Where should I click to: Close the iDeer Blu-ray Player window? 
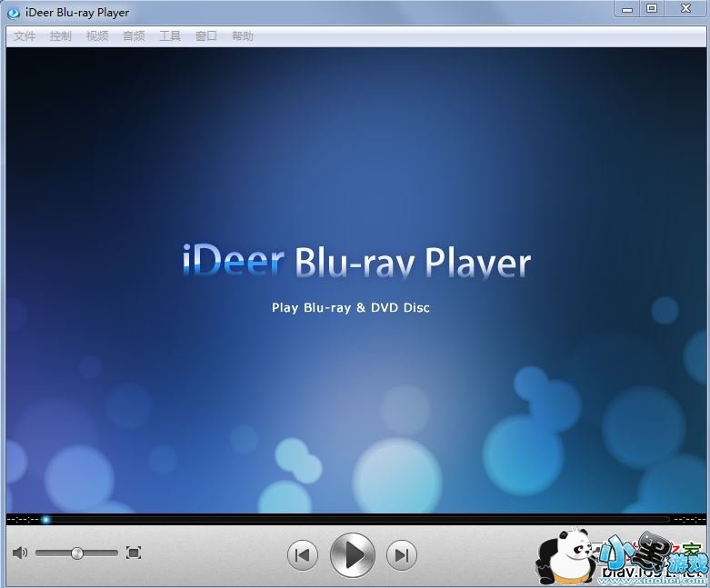pyautogui.click(x=686, y=8)
